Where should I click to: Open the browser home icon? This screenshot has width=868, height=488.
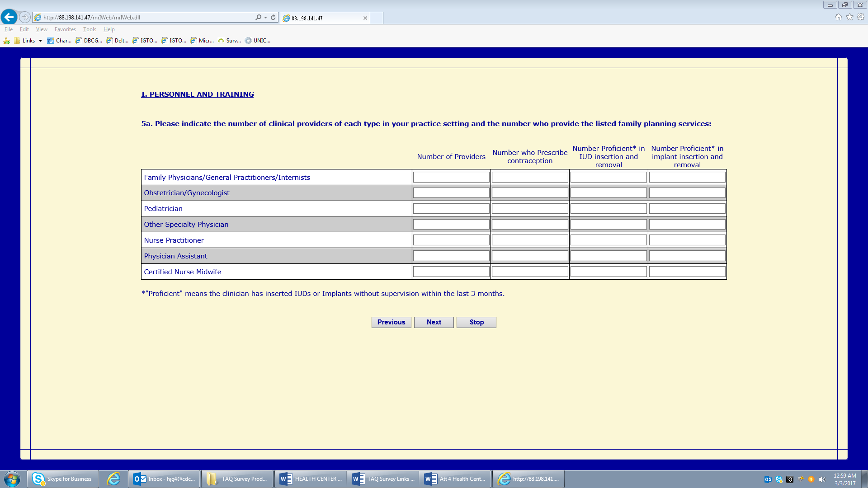coord(838,17)
